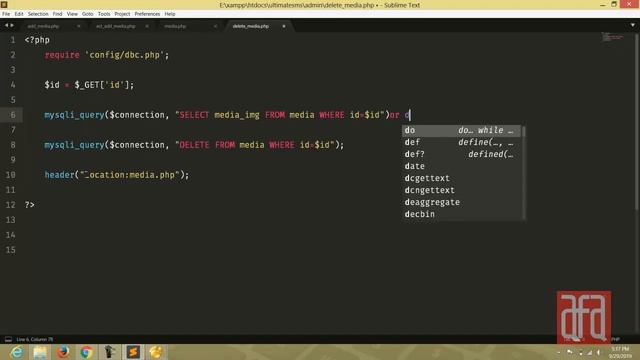
Task: Open the File menu
Action: click(x=6, y=14)
